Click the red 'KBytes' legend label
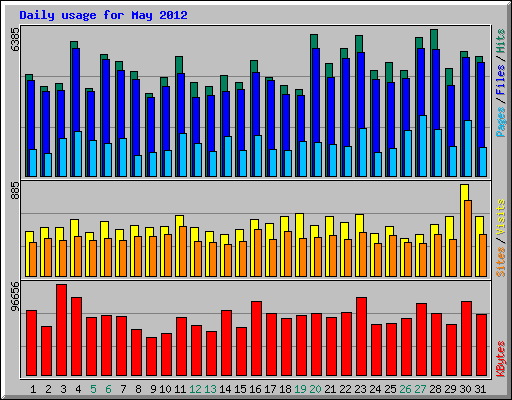 [501, 359]
